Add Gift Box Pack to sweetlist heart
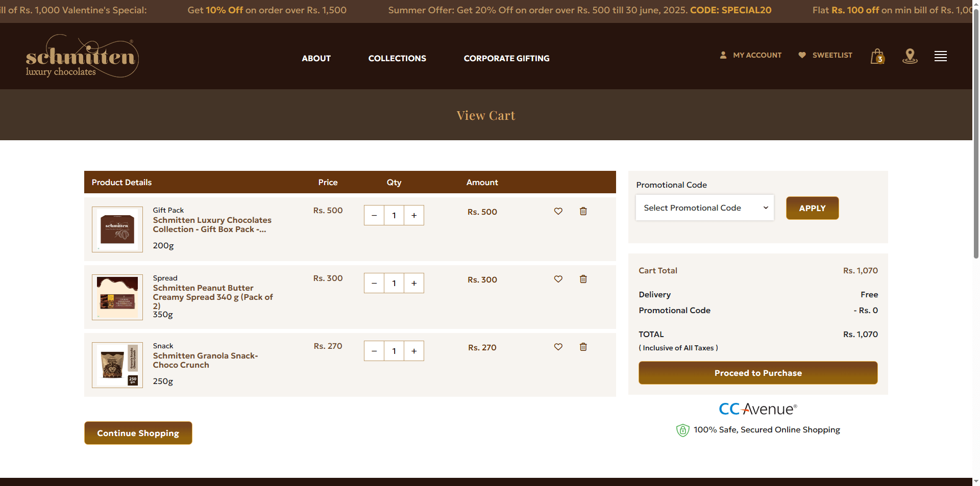 click(x=558, y=211)
